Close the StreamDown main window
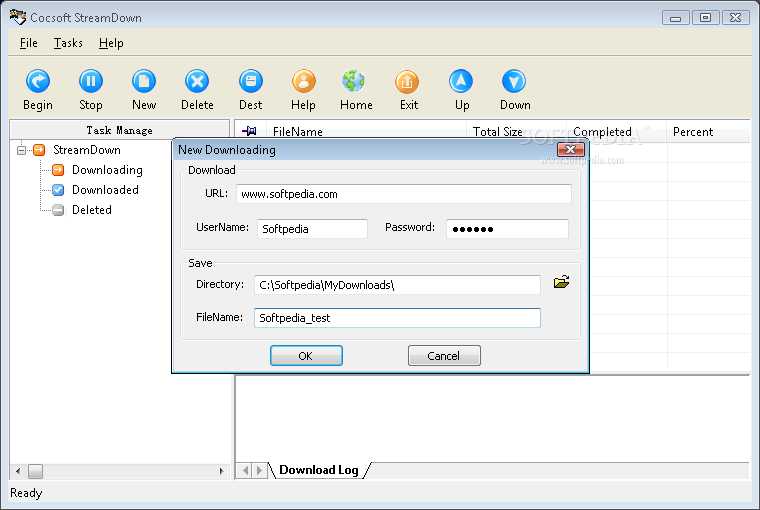Image resolution: width=760 pixels, height=510 pixels. pos(736,18)
